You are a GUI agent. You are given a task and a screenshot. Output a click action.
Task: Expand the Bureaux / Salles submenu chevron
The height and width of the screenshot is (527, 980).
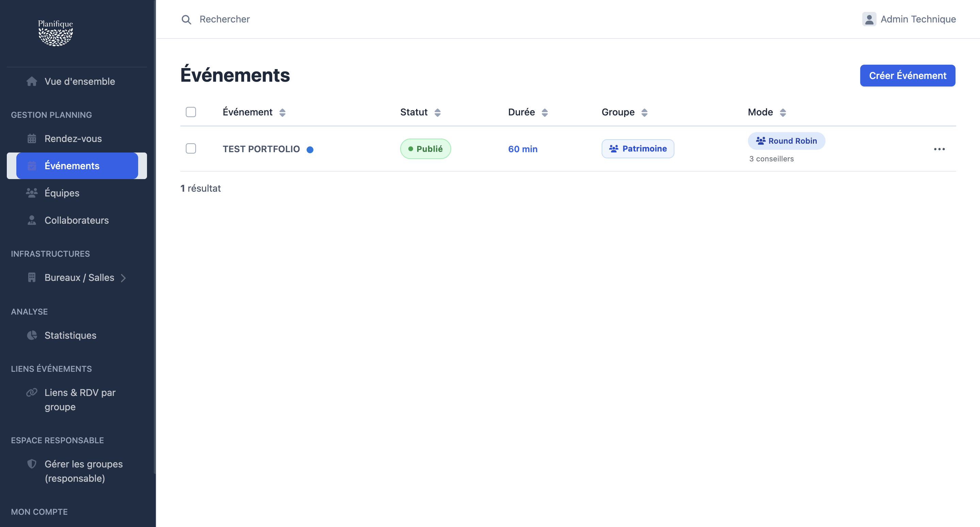(123, 278)
